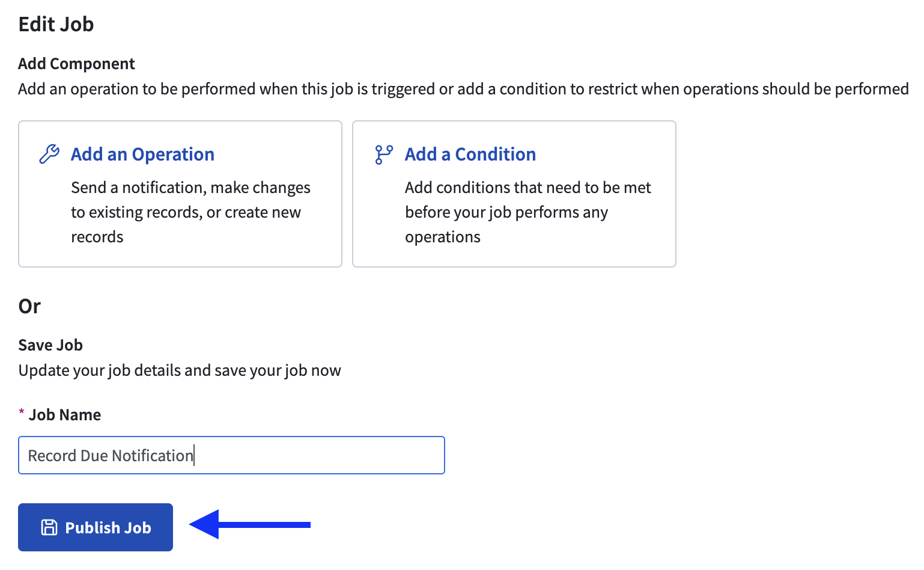This screenshot has height=570, width=924.
Task: Click the wrench icon for Add an Operation
Action: pyautogui.click(x=49, y=155)
